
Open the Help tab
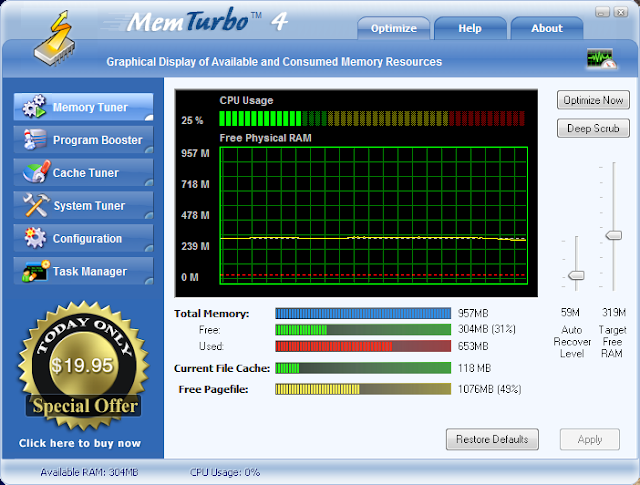[x=470, y=28]
